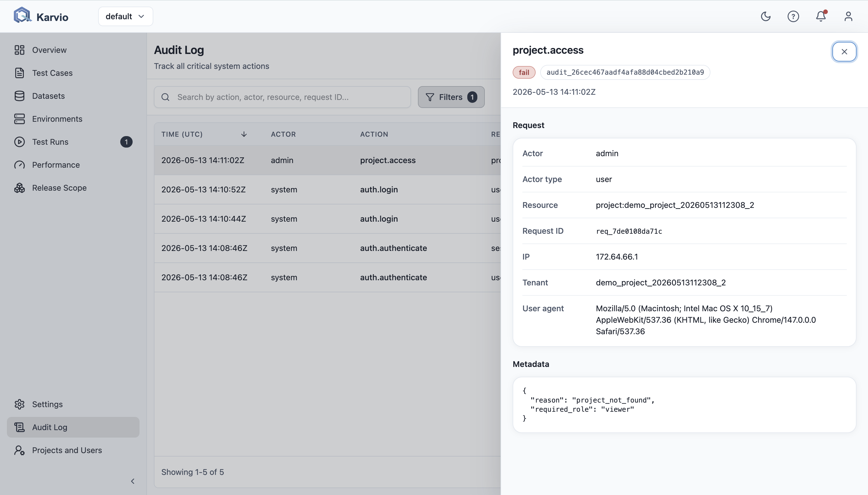Click 'Showing 1-5 of 5' text
Image resolution: width=868 pixels, height=495 pixels.
click(192, 472)
